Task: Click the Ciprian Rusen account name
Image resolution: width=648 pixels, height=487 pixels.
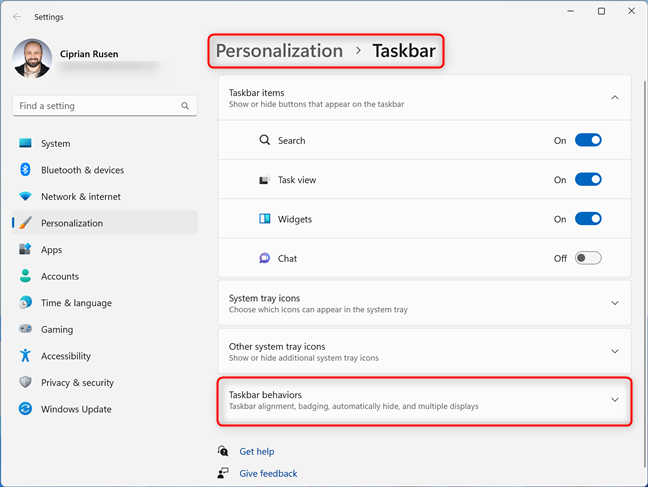Action: 89,54
